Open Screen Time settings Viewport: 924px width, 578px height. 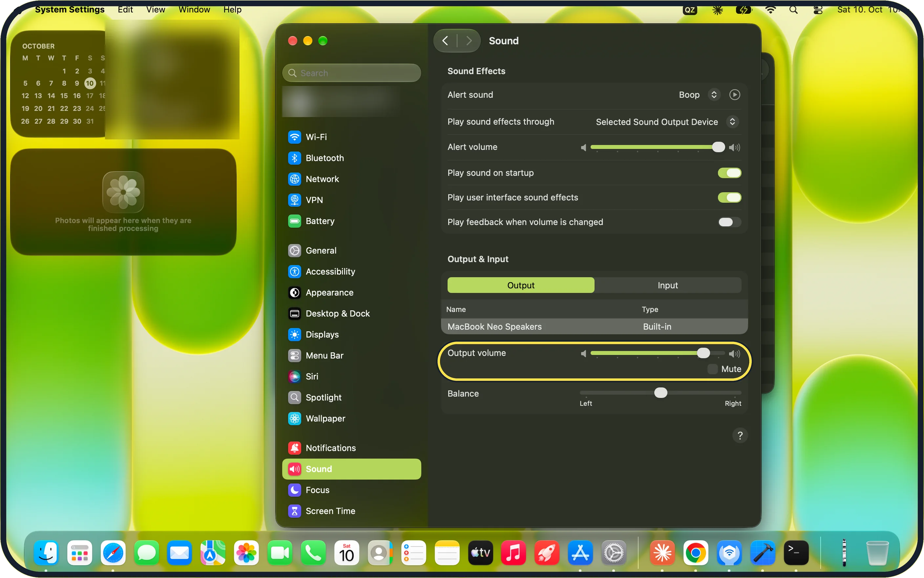click(x=351, y=511)
